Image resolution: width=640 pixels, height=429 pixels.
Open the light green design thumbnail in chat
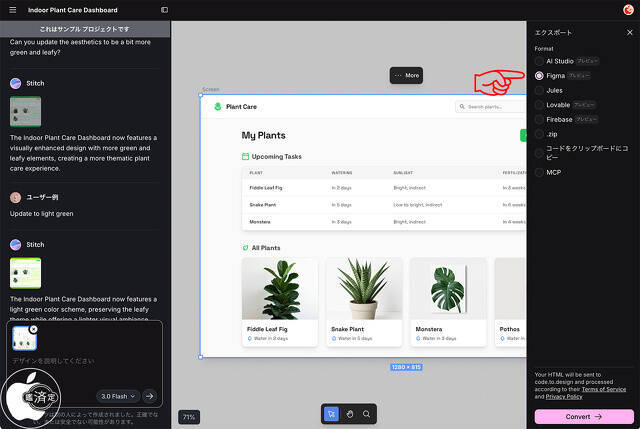(25, 273)
